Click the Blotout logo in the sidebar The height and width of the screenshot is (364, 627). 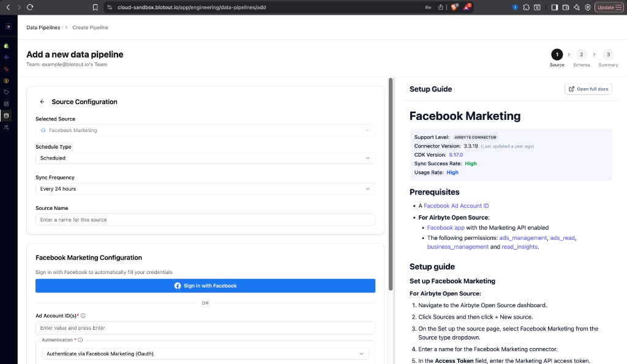(x=9, y=26)
